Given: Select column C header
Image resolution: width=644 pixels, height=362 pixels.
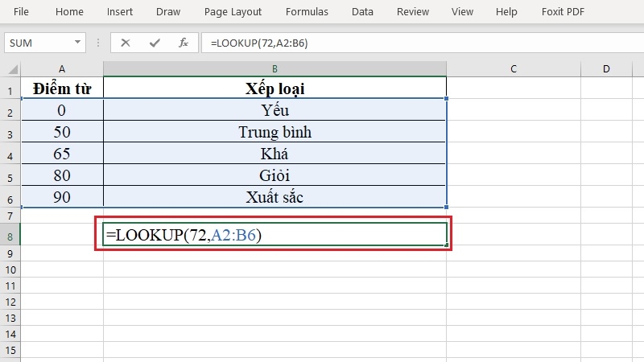Looking at the screenshot, I should (x=514, y=69).
